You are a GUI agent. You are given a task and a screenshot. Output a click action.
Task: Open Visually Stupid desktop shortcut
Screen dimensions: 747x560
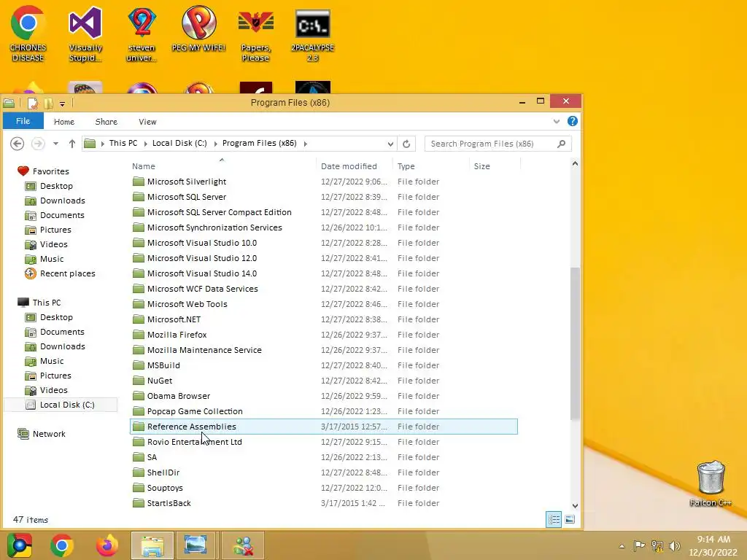(x=85, y=34)
